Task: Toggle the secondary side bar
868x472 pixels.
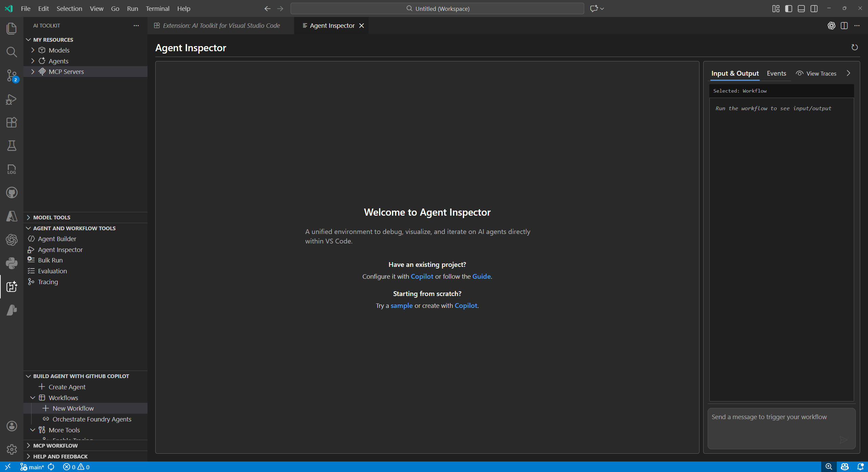Action: tap(814, 8)
